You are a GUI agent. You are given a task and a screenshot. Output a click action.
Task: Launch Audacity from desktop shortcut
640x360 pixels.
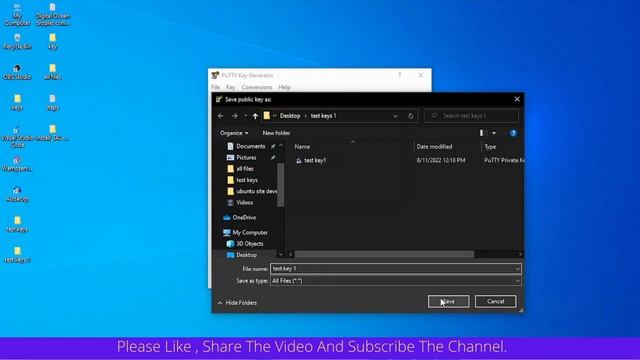[x=17, y=194]
